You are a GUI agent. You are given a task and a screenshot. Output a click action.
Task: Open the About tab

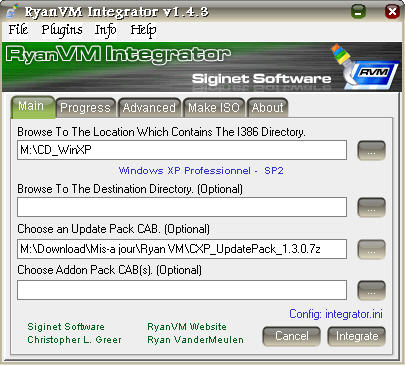click(267, 108)
